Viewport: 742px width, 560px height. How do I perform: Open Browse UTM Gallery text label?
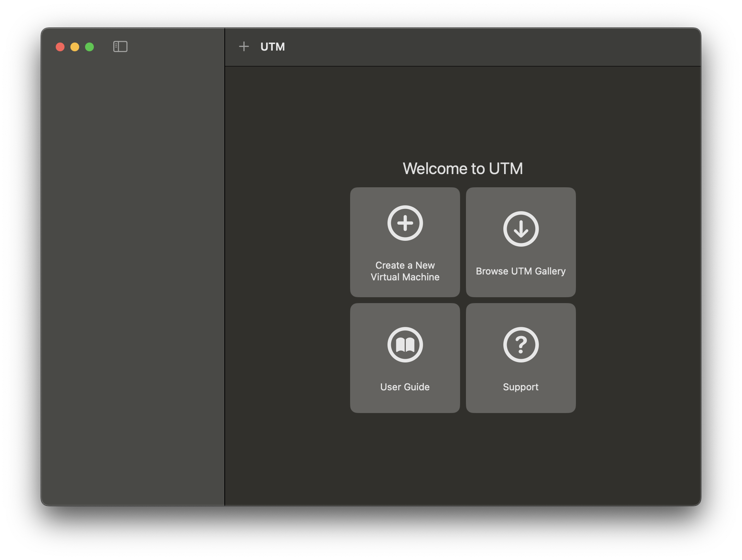[x=521, y=271]
